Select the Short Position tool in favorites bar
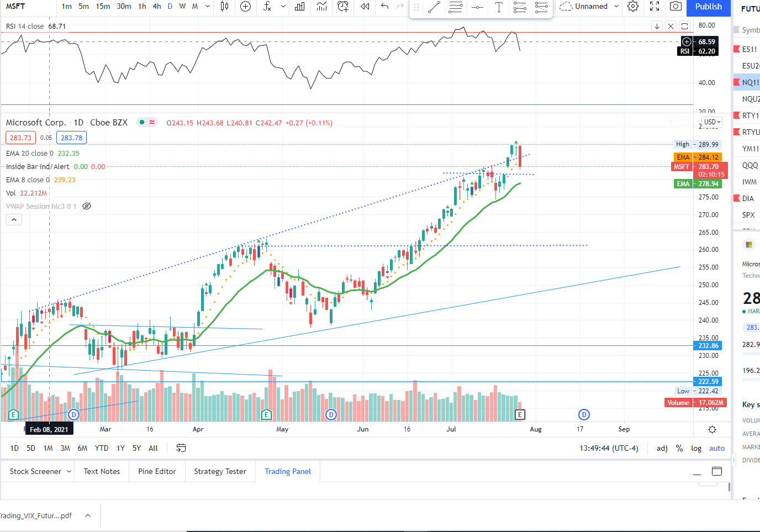Viewport: 760px width, 532px height. [x=541, y=7]
